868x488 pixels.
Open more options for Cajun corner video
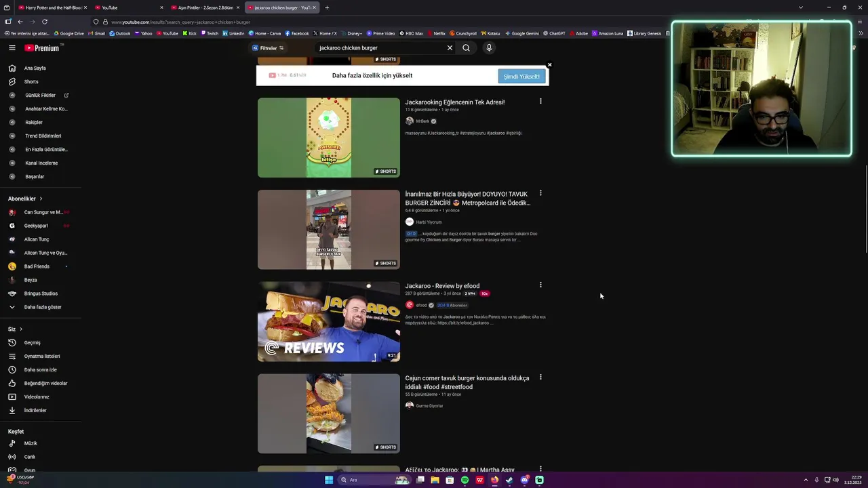[540, 377]
